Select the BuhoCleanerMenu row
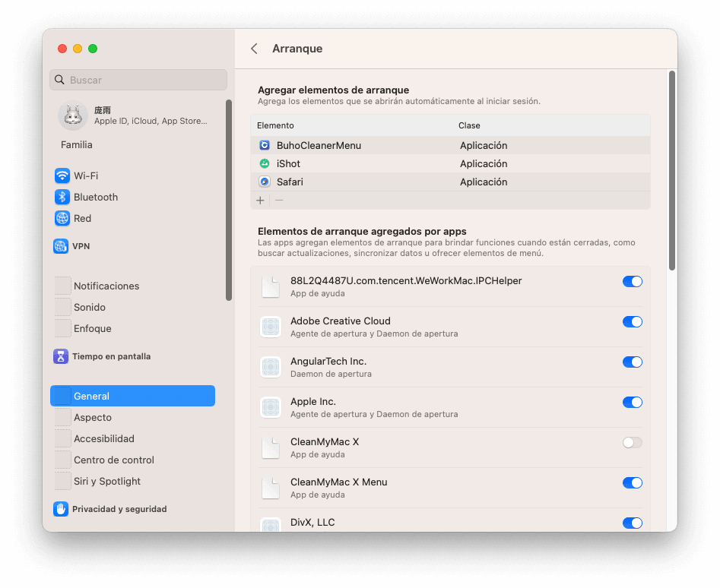The width and height of the screenshot is (720, 588). click(450, 145)
